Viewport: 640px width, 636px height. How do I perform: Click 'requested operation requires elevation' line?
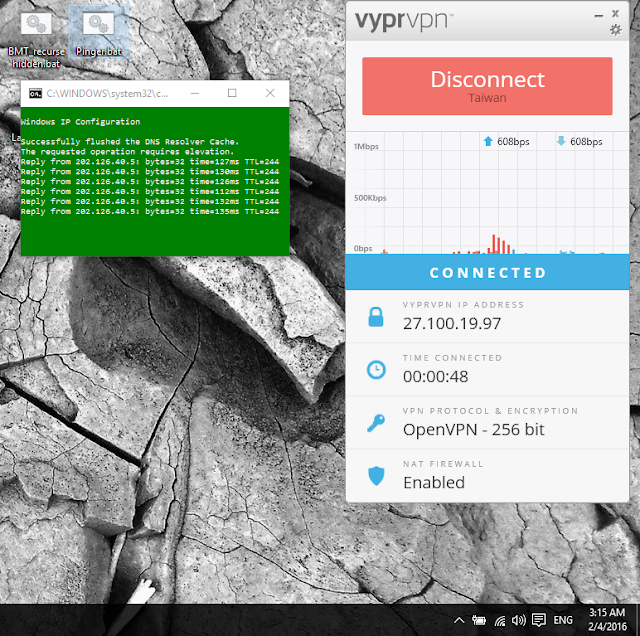click(127, 151)
